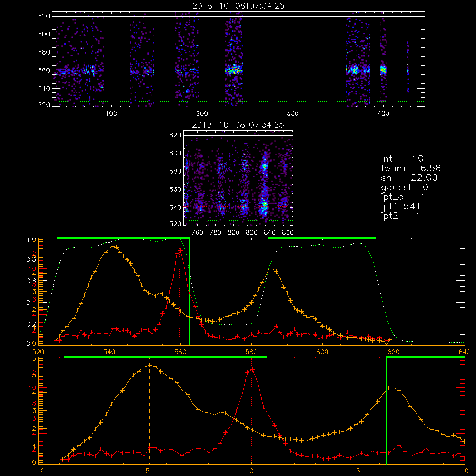The image size is (476, 476).
Task: Click the bright spot near x=400 in the top spectrogram
Action: [383, 70]
